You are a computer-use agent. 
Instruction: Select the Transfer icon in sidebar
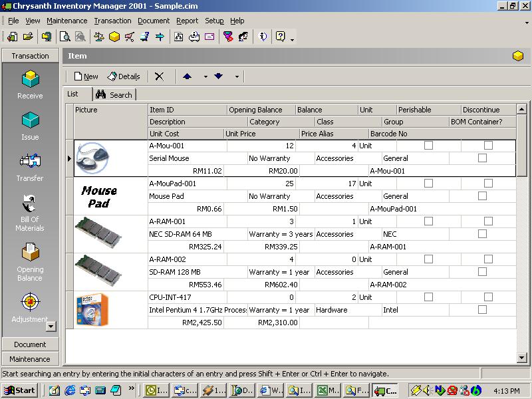tap(30, 162)
